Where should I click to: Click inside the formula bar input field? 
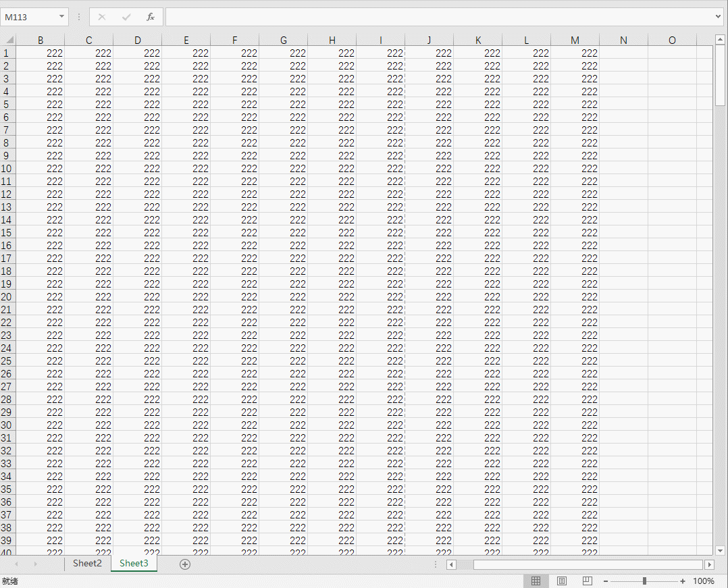(x=439, y=17)
